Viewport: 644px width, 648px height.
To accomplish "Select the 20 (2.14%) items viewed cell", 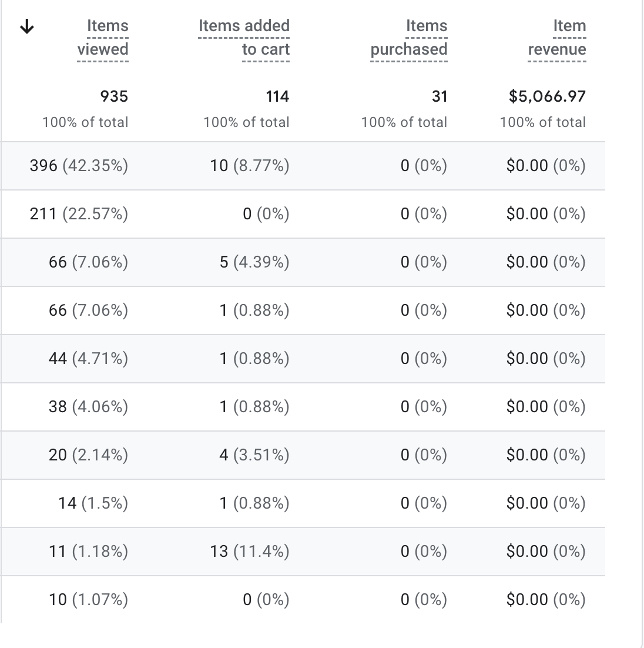I will (x=88, y=455).
